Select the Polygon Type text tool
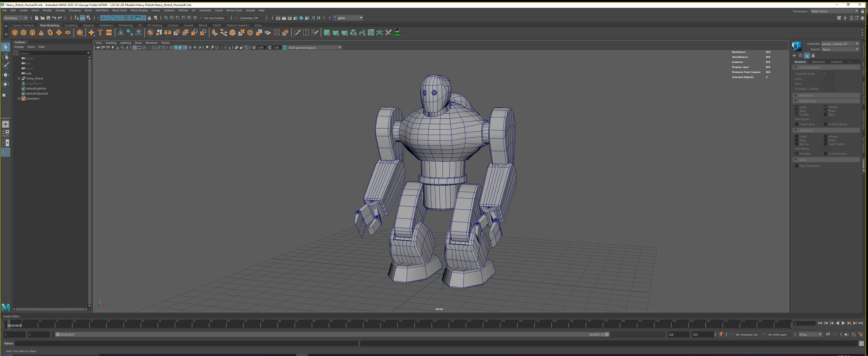This screenshot has height=356, width=868. coord(100,33)
